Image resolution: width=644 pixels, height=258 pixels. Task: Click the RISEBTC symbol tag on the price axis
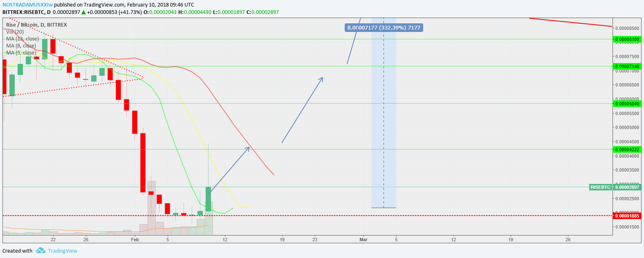click(x=601, y=187)
